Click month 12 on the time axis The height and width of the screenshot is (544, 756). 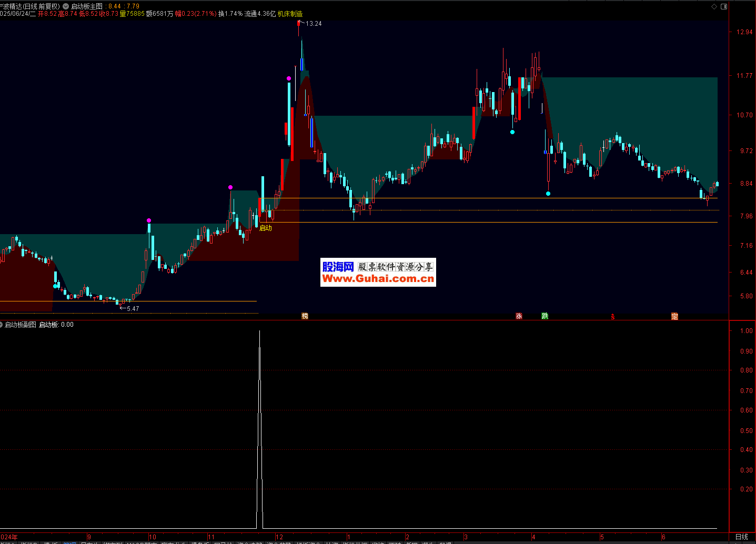click(x=279, y=537)
